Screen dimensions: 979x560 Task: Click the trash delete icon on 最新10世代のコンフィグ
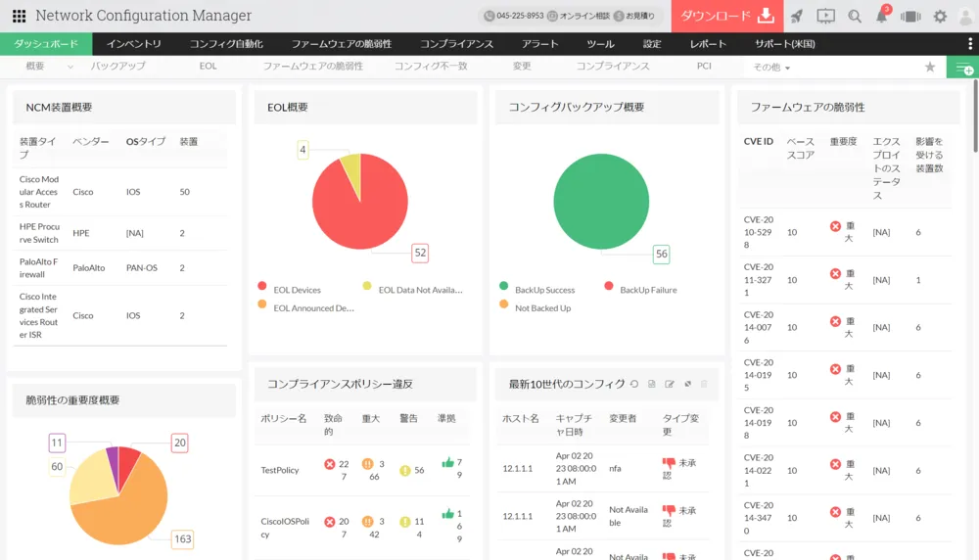(x=704, y=384)
